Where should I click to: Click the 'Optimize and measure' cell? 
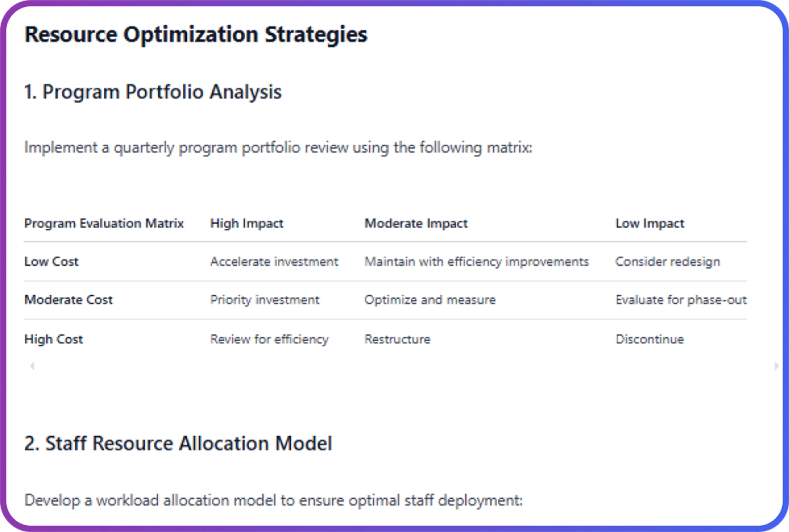pos(430,300)
